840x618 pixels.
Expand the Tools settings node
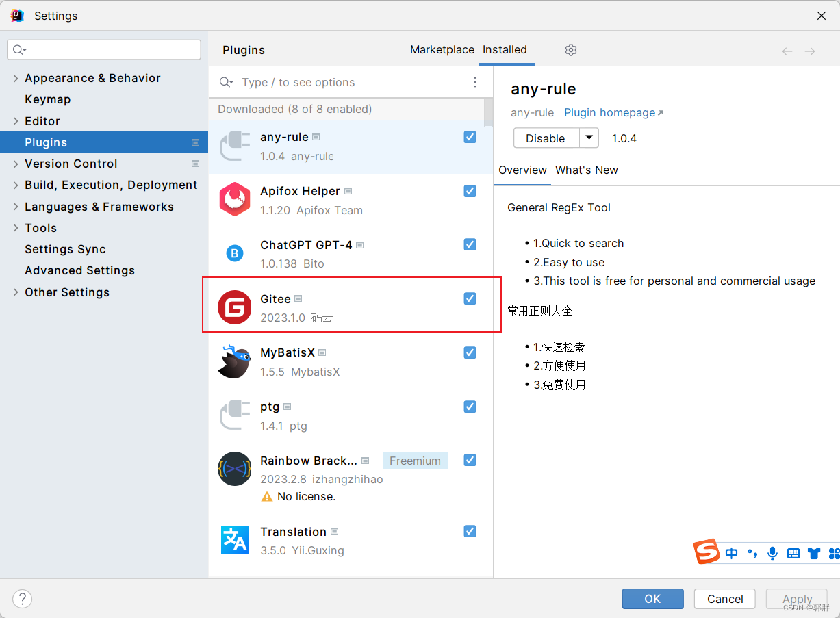coord(16,228)
